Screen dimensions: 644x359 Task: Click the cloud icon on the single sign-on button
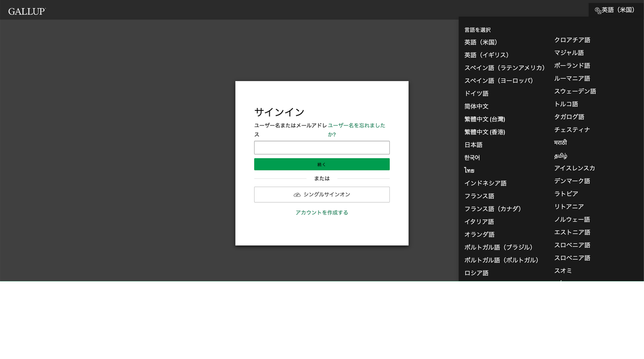pos(297,195)
